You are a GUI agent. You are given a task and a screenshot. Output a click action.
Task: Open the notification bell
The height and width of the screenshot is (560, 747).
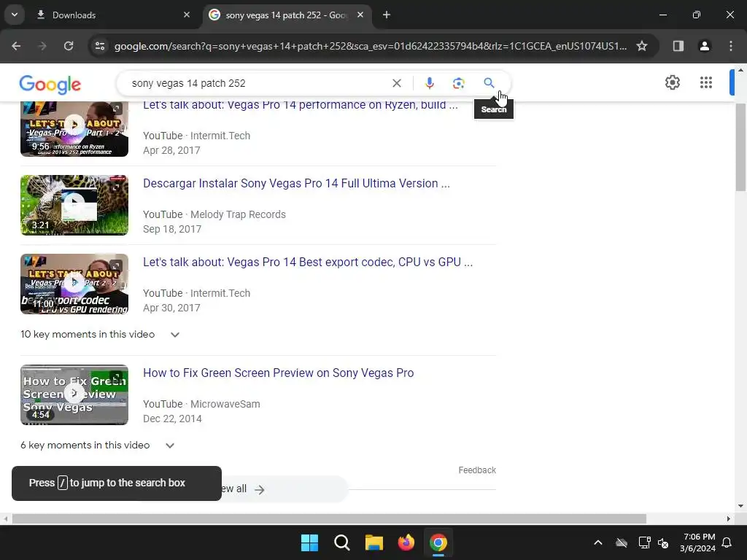point(727,542)
